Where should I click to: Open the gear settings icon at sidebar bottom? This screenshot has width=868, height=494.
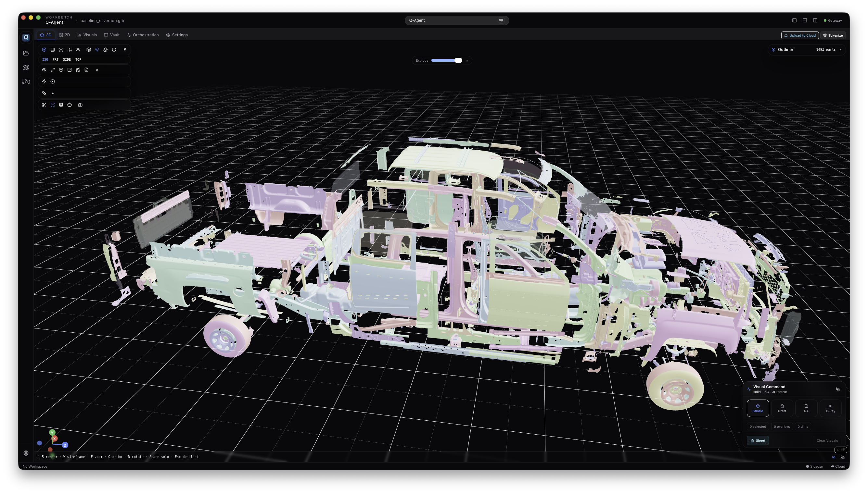(26, 453)
